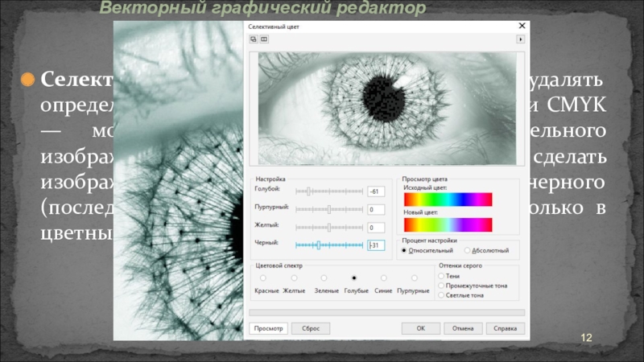Click the Исходный цвет spectrum bar
644x362 pixels.
[448, 200]
